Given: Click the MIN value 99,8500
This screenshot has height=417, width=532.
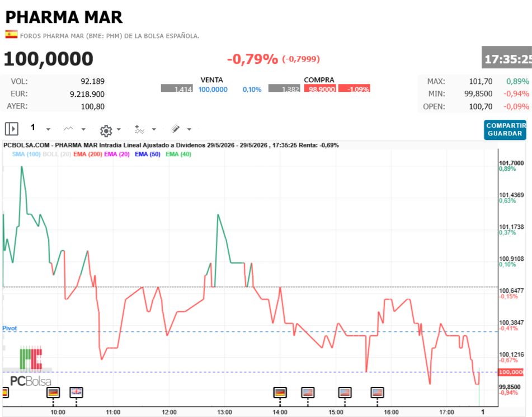Looking at the screenshot, I should tap(478, 93).
